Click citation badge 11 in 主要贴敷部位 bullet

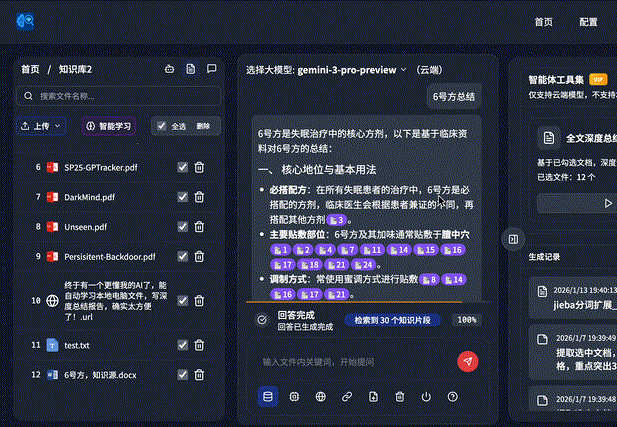[372, 250]
